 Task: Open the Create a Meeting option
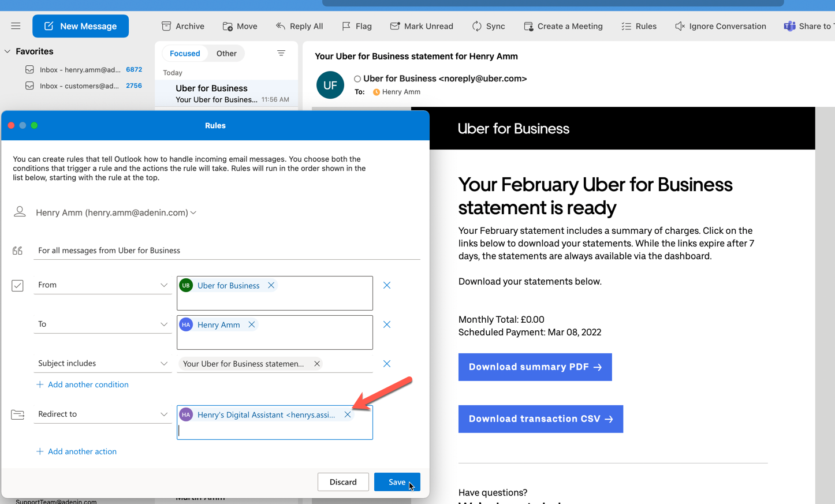click(563, 26)
